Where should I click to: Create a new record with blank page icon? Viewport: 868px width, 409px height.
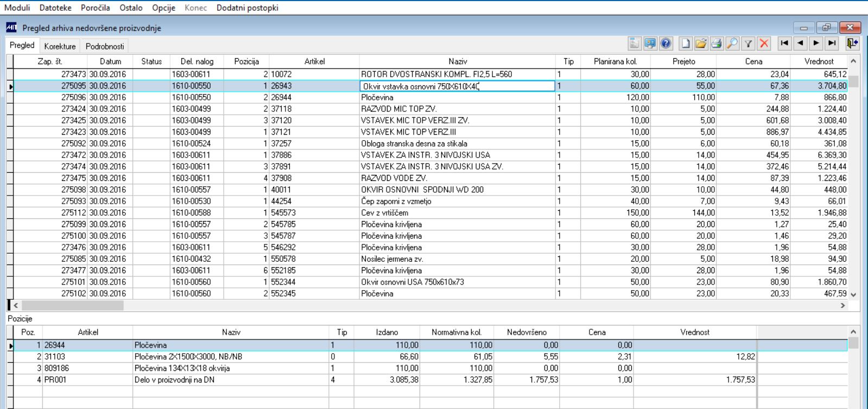(x=686, y=43)
